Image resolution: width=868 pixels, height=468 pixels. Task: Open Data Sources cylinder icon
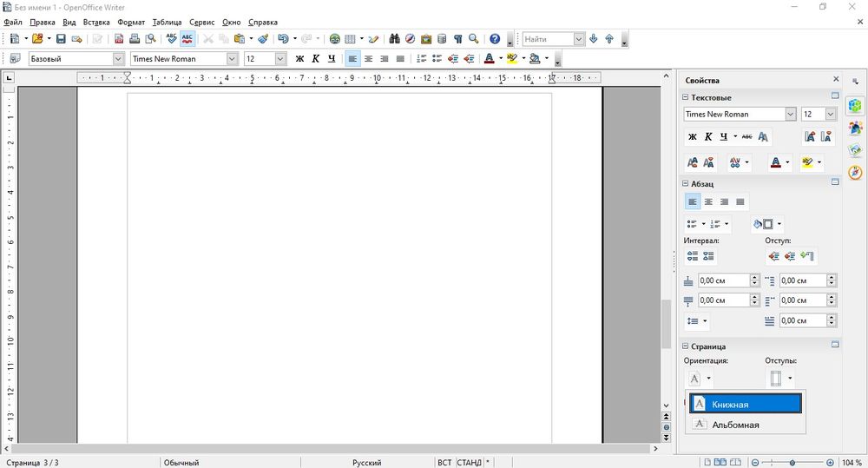tap(442, 39)
